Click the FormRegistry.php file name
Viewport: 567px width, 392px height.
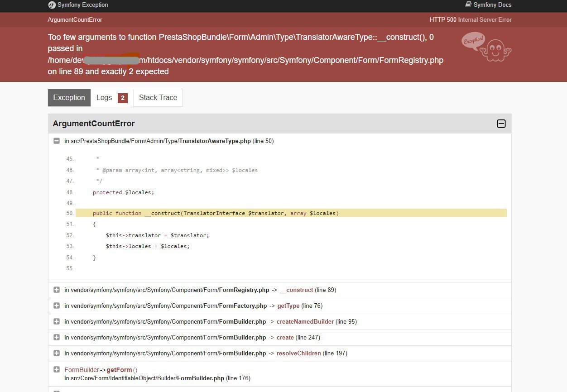(x=244, y=290)
